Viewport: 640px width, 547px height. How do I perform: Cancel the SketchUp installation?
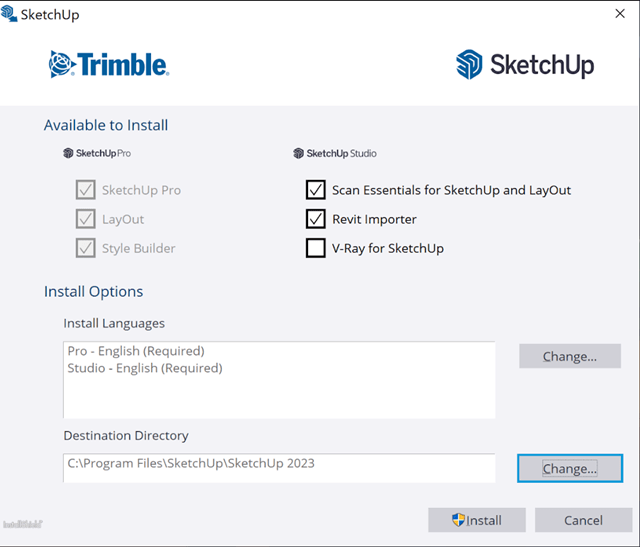[583, 520]
